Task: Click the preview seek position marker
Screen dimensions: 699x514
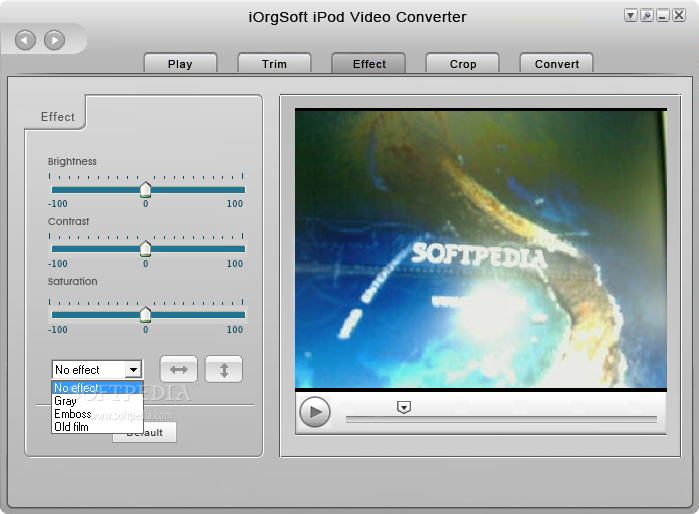Action: (x=404, y=407)
